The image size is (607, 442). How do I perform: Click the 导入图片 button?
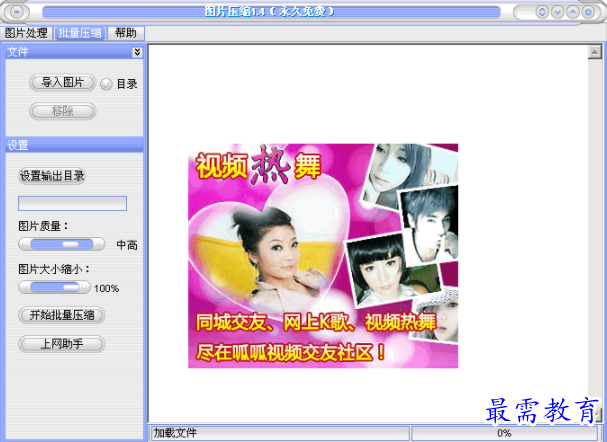click(62, 82)
